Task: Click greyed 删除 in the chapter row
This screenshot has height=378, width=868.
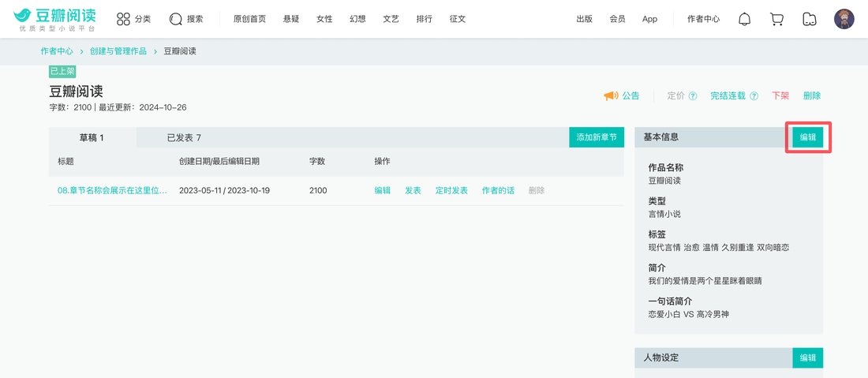Action: 537,190
